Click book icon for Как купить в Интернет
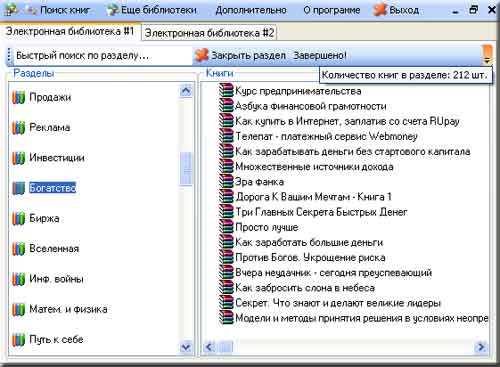Image resolution: width=500 pixels, height=367 pixels. click(x=226, y=121)
